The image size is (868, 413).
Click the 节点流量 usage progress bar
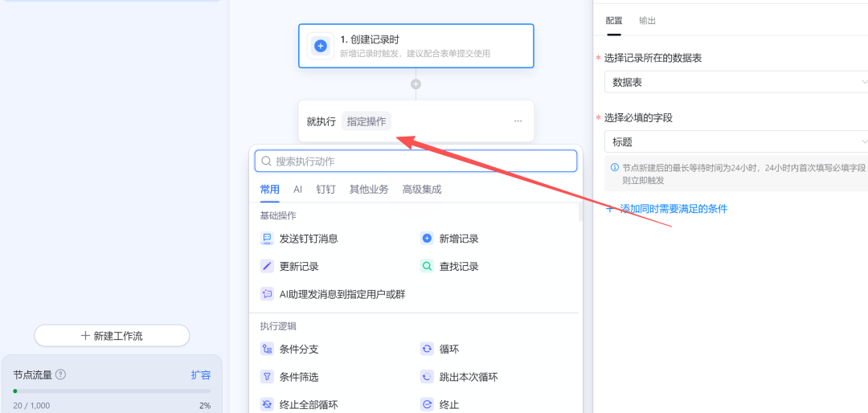pos(112,391)
